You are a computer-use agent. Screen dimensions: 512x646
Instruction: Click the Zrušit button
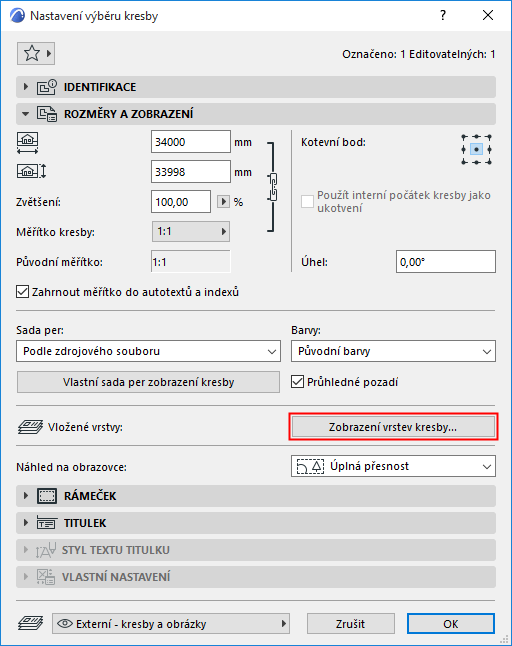click(351, 624)
